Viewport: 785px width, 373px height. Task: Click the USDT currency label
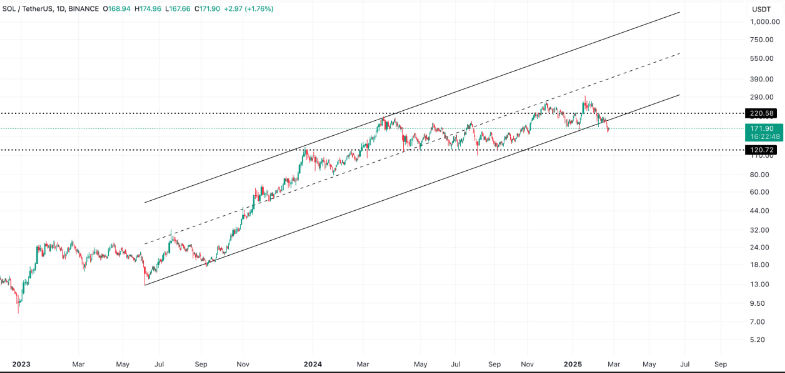pos(760,10)
